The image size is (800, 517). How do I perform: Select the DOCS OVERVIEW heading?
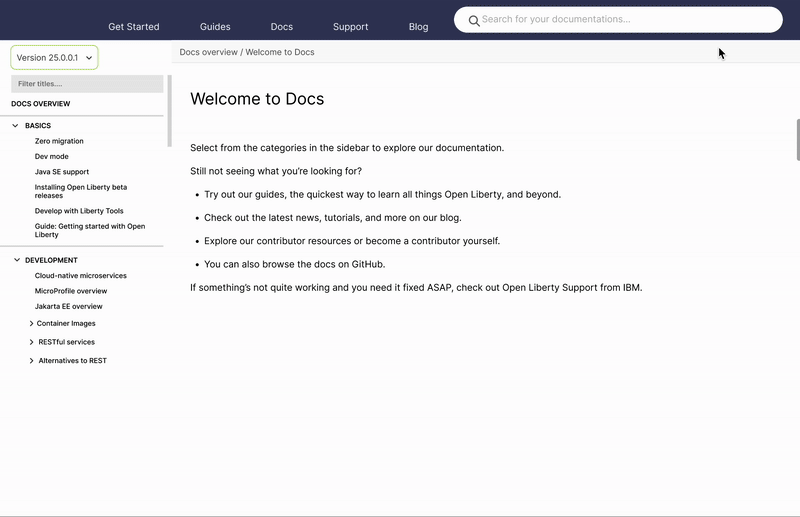[41, 104]
